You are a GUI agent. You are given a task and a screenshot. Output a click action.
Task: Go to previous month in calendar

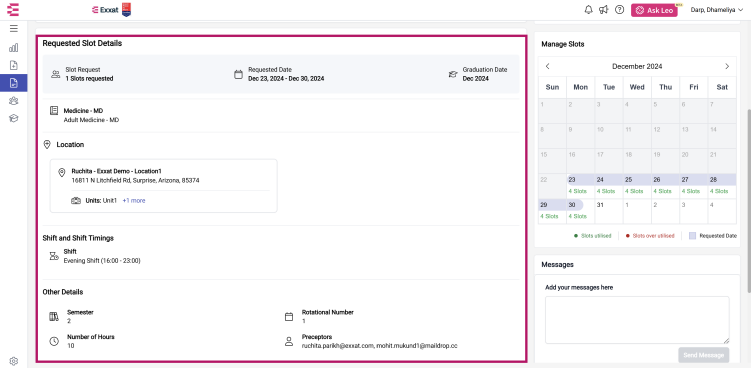pos(548,66)
